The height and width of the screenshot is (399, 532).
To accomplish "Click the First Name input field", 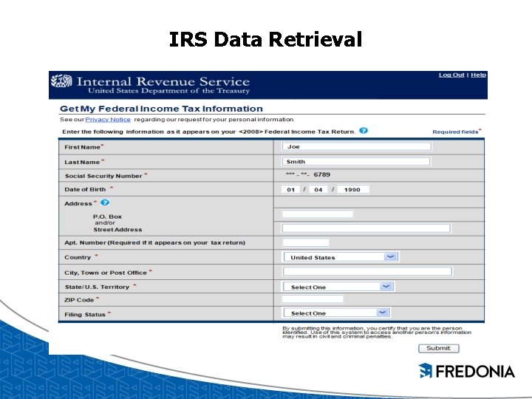I will (x=357, y=146).
